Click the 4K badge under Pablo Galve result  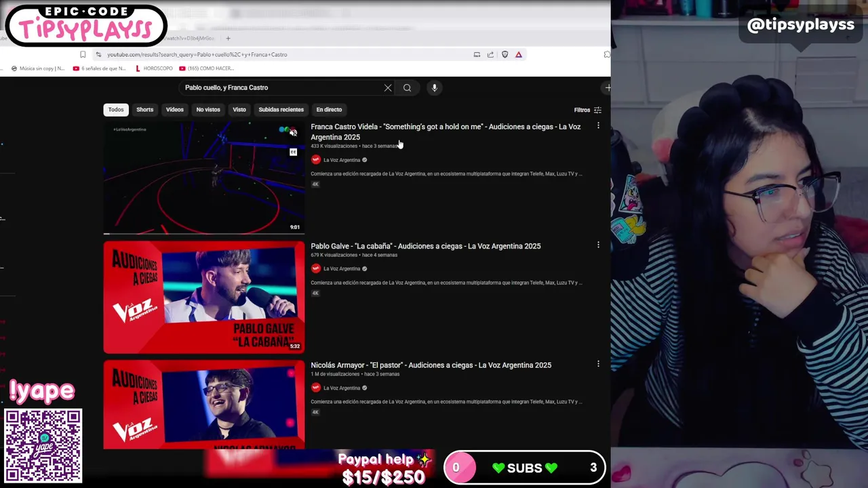(x=315, y=293)
